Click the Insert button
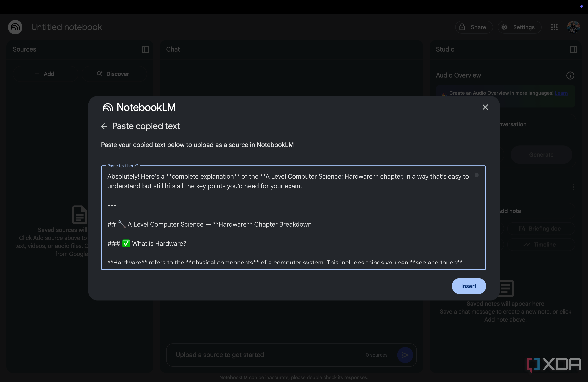This screenshot has width=588, height=382. [x=469, y=286]
